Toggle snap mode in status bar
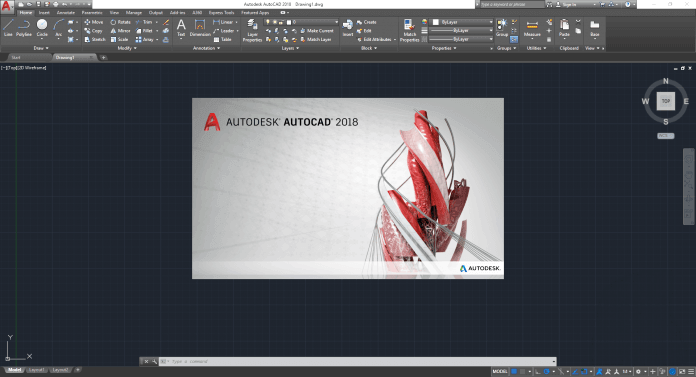696x377 pixels. coord(522,372)
